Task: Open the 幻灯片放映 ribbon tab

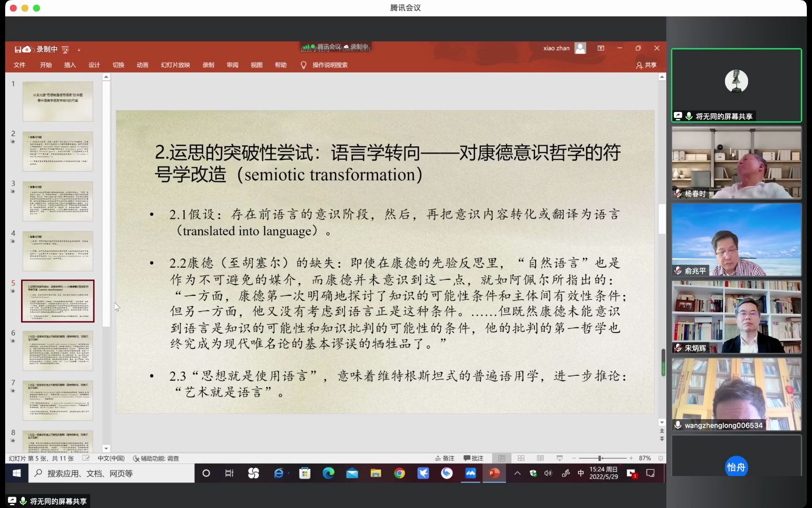Action: [x=175, y=65]
